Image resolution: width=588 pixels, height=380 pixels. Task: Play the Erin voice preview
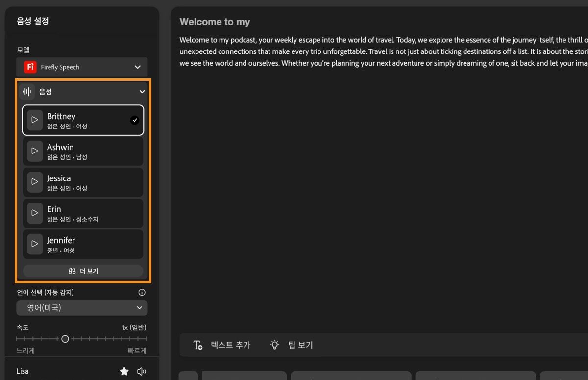point(35,213)
